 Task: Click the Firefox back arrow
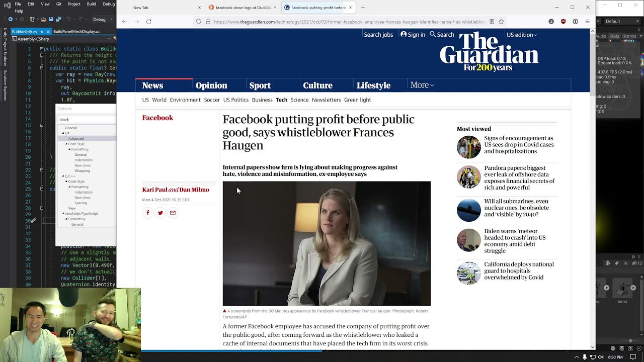point(124,22)
